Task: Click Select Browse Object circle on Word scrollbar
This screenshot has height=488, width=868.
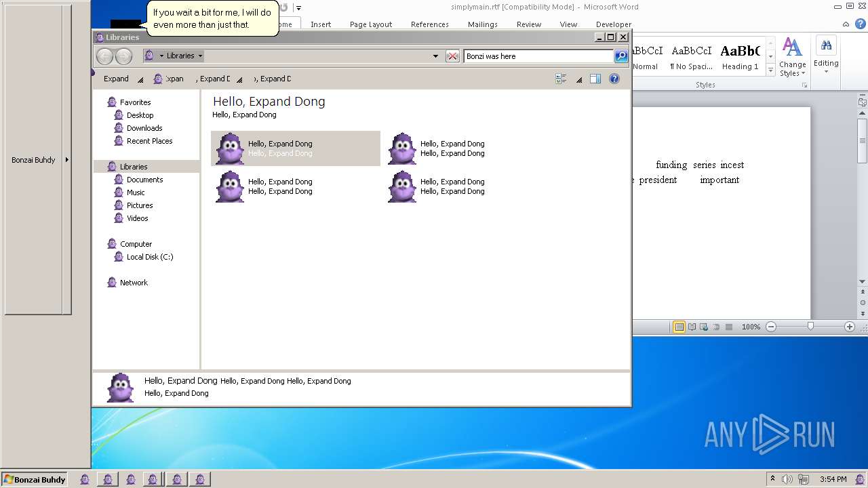Action: [863, 302]
